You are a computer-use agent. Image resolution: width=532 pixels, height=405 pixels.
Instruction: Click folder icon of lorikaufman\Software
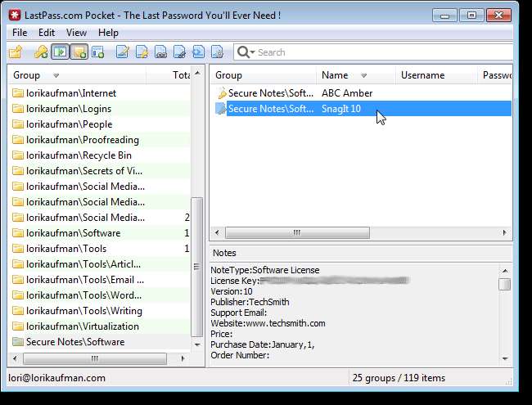[18, 233]
